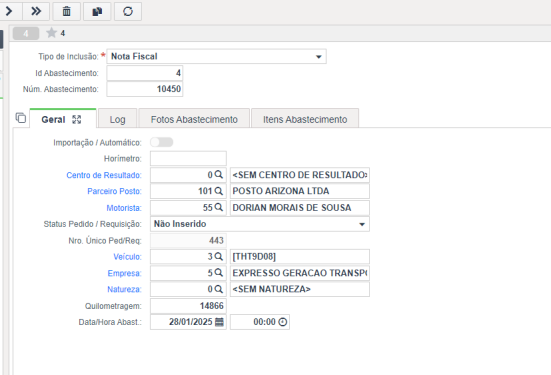Click the grey record badge 4

pyautogui.click(x=26, y=33)
